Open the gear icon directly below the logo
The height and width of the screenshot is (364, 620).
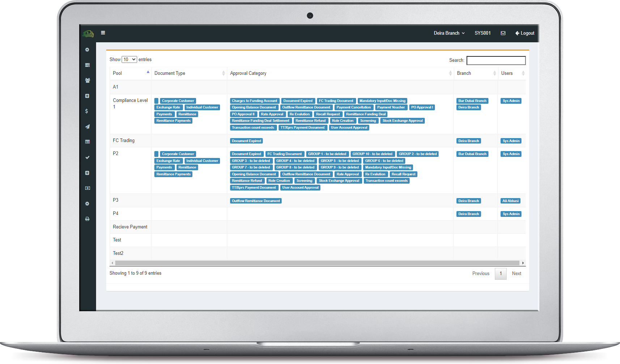coord(87,50)
